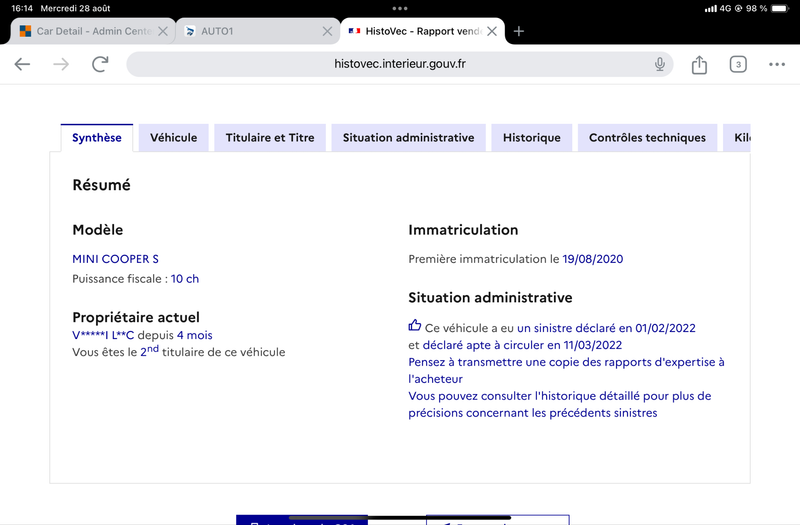Viewport: 800px width, 525px height.
Task: Click 'un sinistre déclaré en 01/02/2022' text
Action: (606, 328)
